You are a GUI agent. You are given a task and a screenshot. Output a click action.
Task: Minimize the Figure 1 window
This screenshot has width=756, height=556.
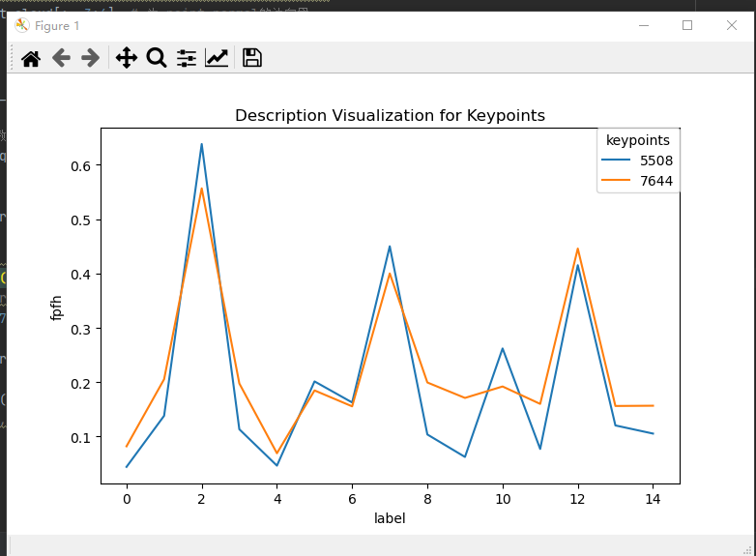point(644,25)
